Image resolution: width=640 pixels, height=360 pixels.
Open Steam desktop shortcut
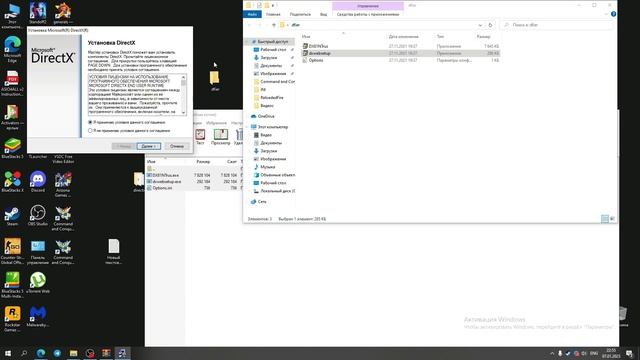[12, 216]
